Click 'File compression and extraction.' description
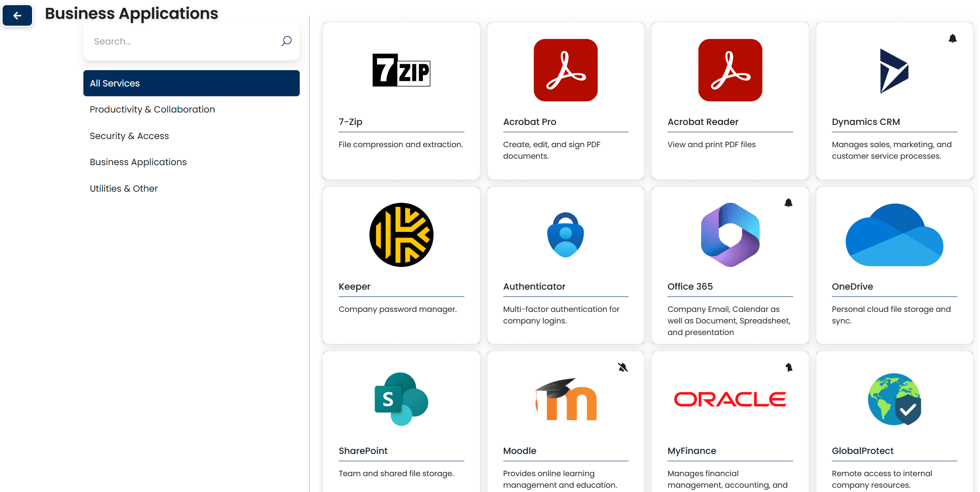This screenshot has height=492, width=980. coord(401,145)
